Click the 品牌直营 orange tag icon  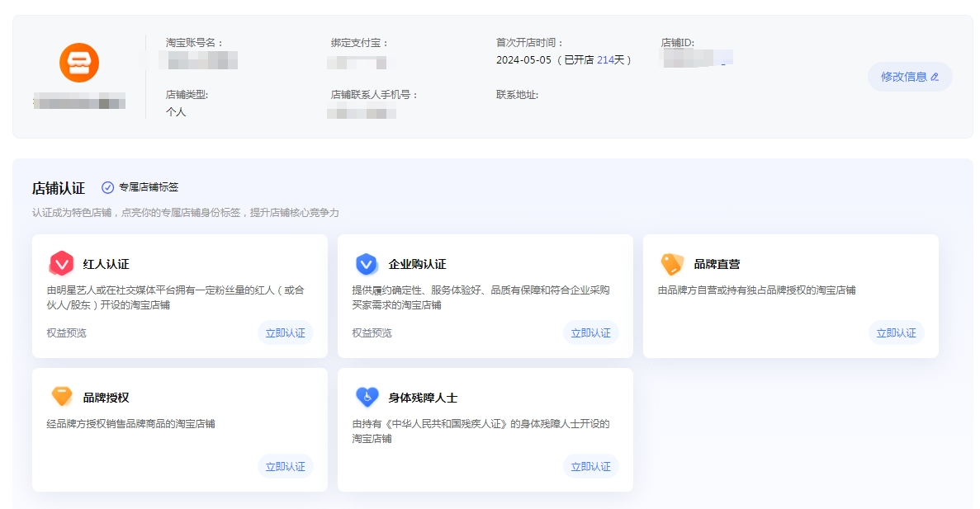(x=672, y=263)
